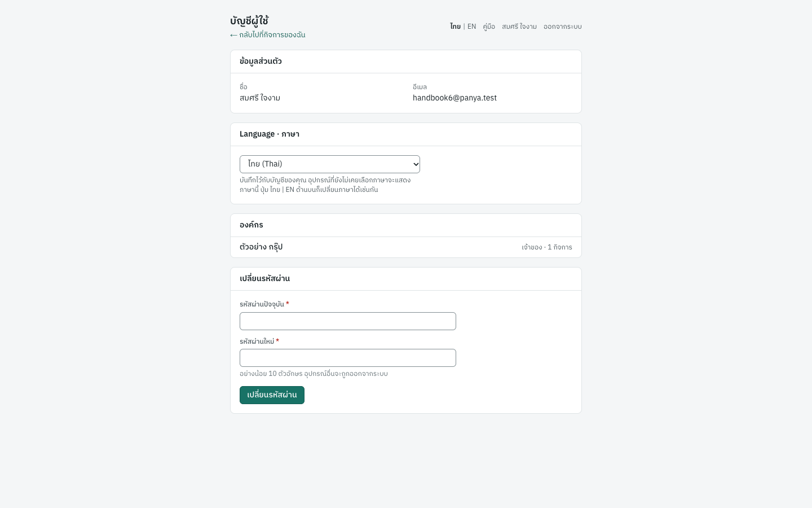The height and width of the screenshot is (508, 812).
Task: Go back via กลับไปที่กิจการของฉัน arrow link
Action: [268, 35]
